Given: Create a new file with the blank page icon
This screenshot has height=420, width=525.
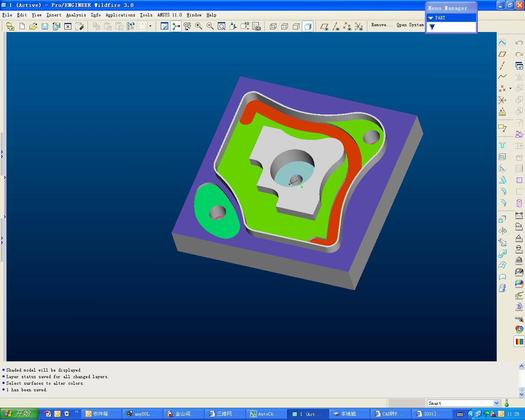Looking at the screenshot, I should coord(22,26).
